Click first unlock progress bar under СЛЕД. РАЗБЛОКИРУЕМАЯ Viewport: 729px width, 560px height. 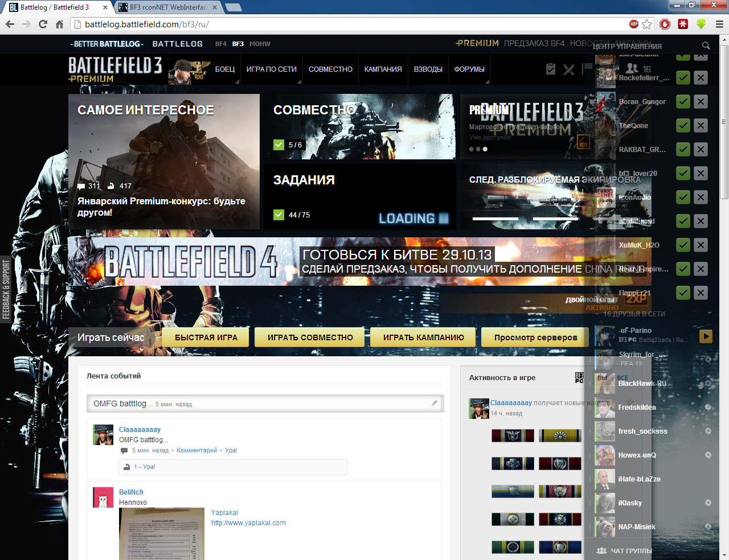(x=495, y=219)
